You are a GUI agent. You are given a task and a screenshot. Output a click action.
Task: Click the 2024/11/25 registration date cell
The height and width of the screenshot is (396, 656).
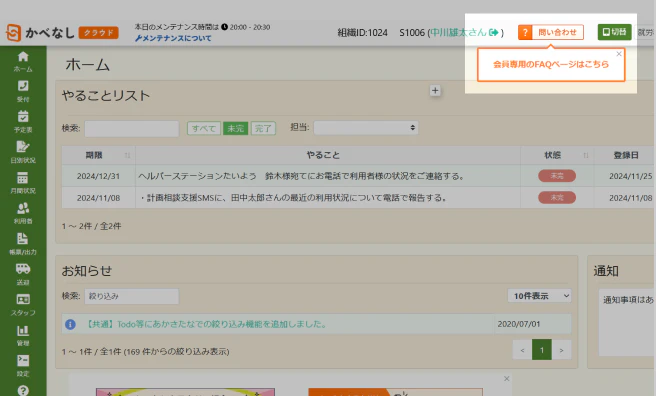pos(630,176)
